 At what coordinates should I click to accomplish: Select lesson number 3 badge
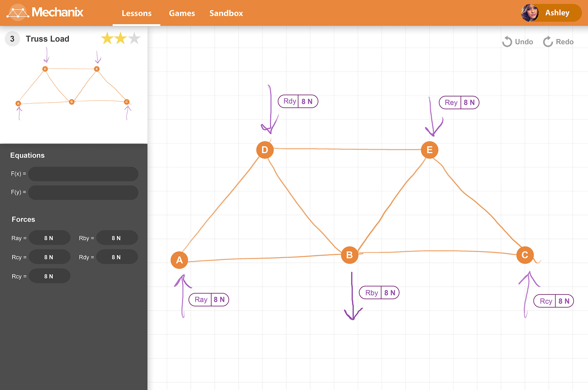coord(12,39)
